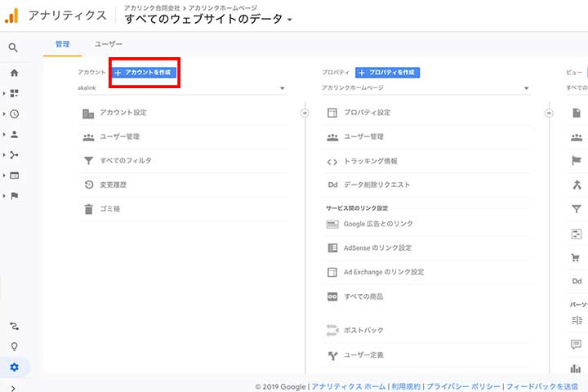Expand Audience section arrow in sidebar

pos(4,134)
